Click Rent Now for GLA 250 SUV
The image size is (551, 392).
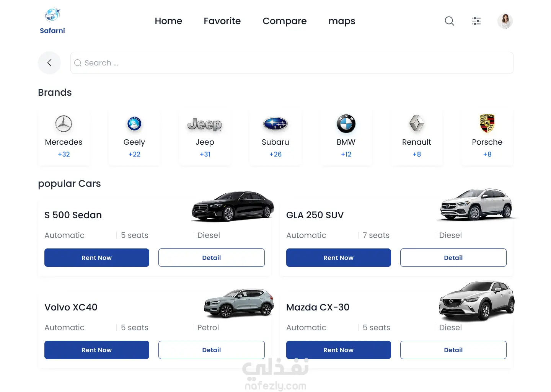339,258
